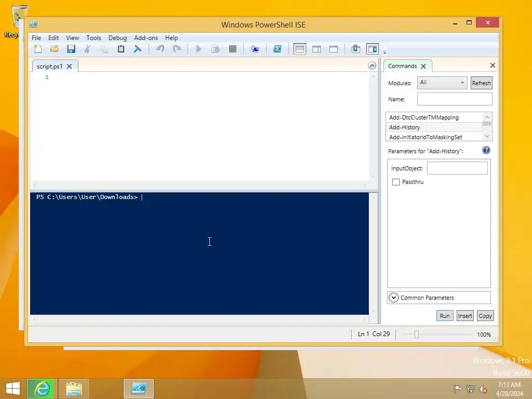
Task: Undo last action in toolbar
Action: (x=160, y=49)
